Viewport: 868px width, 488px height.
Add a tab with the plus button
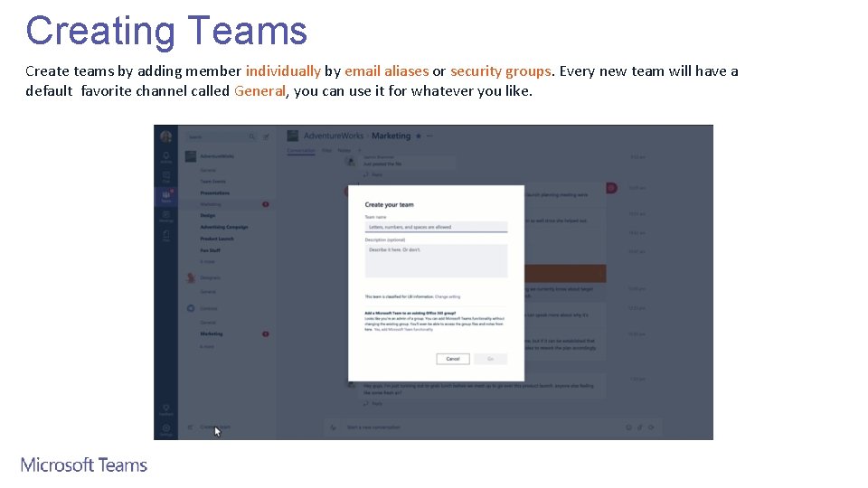point(359,151)
